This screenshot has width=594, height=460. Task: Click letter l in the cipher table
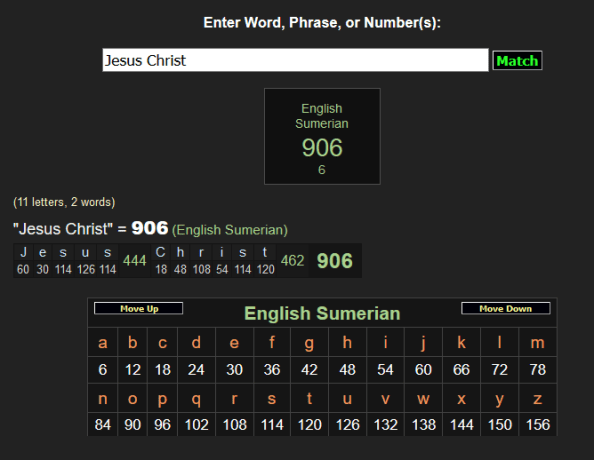(500, 343)
